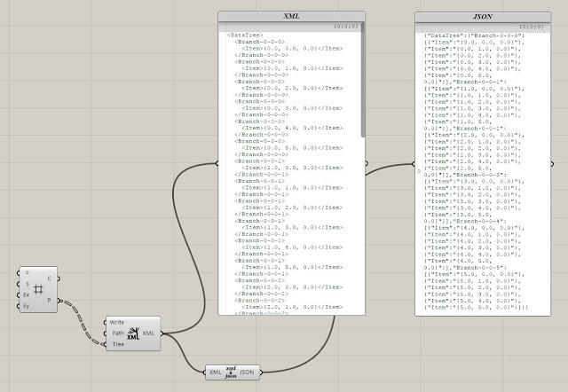This screenshot has width=568, height=392.
Task: Click the Path input parameter
Action: point(118,333)
